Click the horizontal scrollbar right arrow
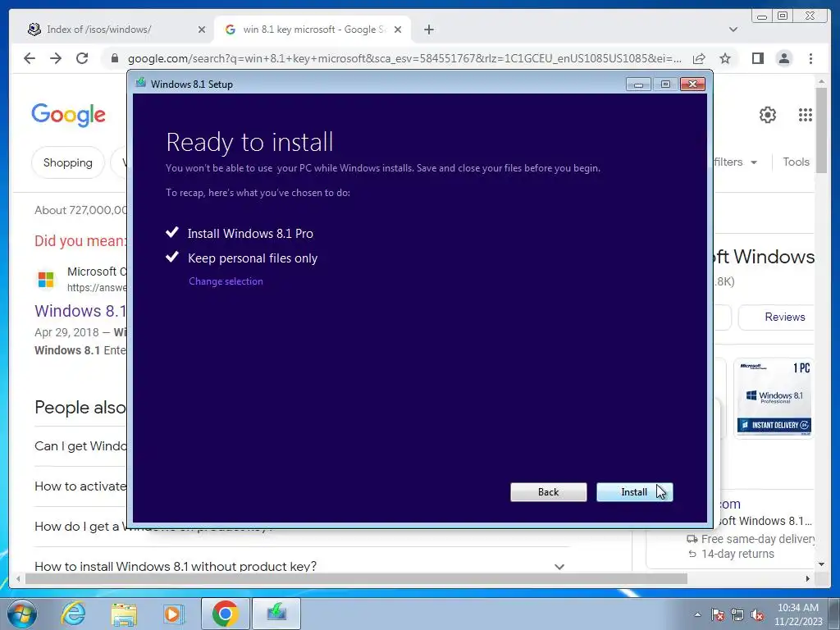This screenshot has height=630, width=840. pos(808,578)
